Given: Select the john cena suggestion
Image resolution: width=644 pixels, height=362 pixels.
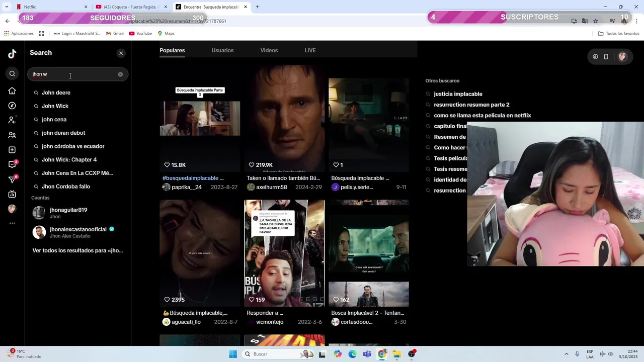Looking at the screenshot, I should (x=54, y=120).
